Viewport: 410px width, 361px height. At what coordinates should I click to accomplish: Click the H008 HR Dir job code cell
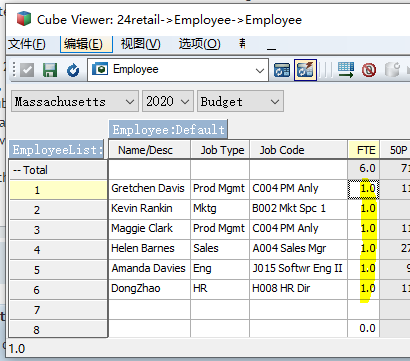point(299,289)
